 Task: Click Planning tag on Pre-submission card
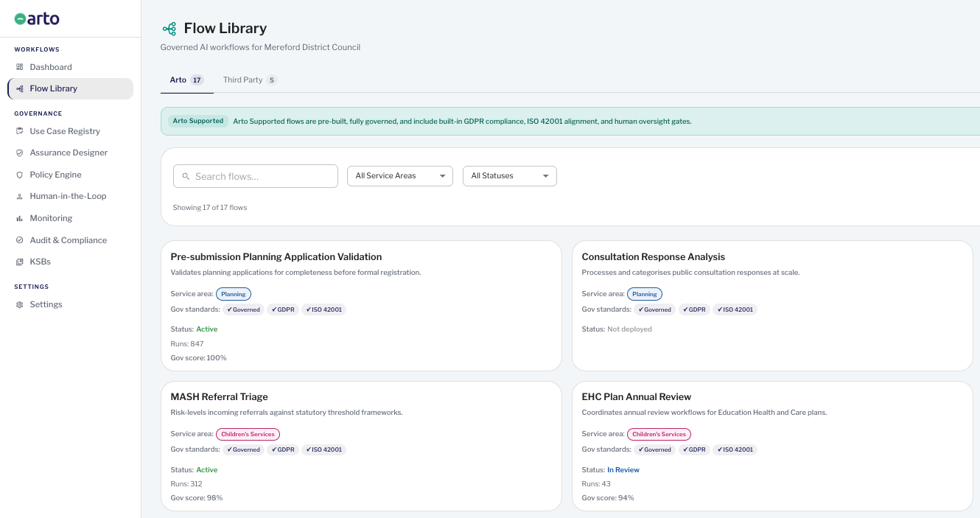pyautogui.click(x=234, y=294)
